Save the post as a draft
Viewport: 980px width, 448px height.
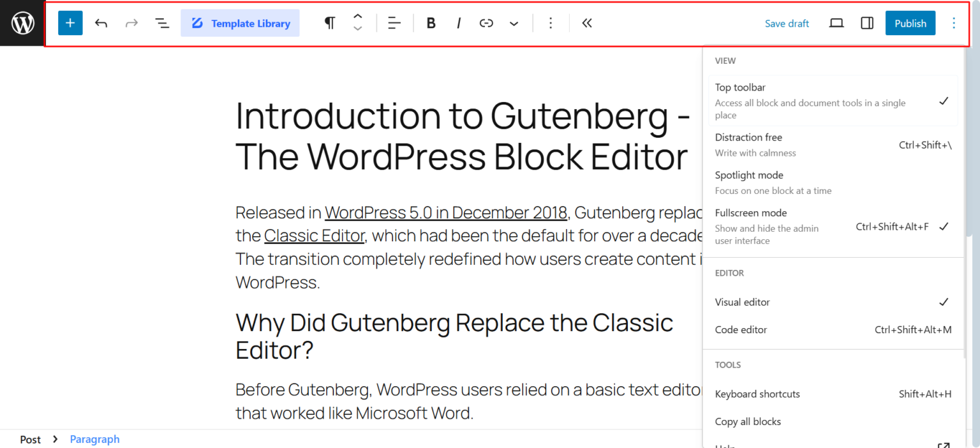[787, 22]
